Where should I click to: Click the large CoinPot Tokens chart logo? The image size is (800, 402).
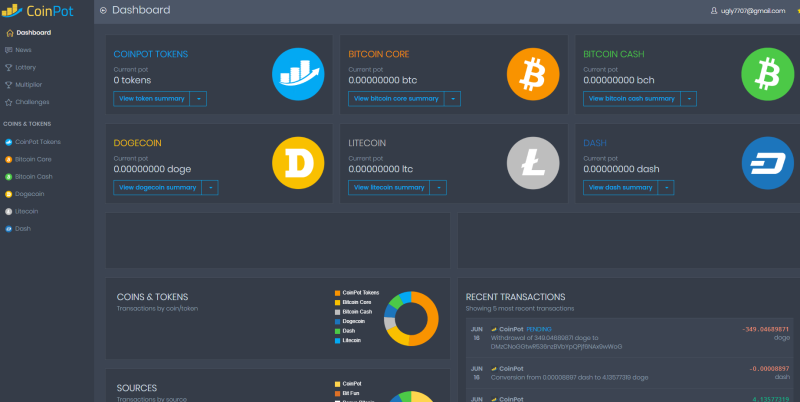[298, 74]
